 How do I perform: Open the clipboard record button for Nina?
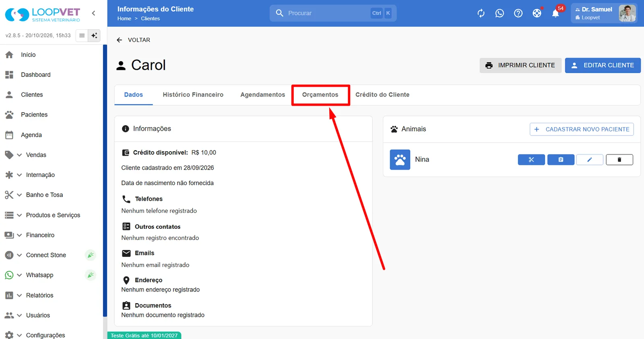pyautogui.click(x=561, y=160)
